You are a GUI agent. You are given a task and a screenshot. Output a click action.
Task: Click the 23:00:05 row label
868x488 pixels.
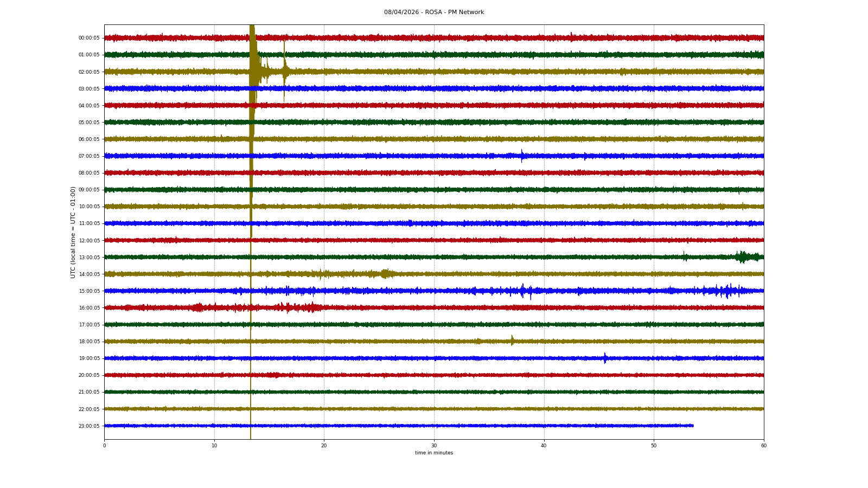[89, 426]
